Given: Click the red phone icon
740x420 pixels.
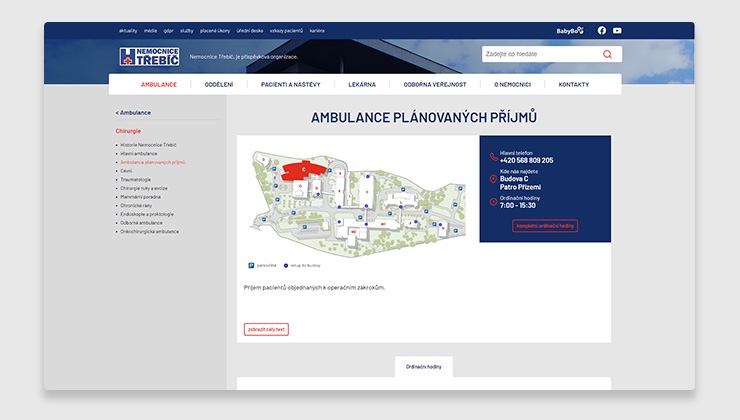Looking at the screenshot, I should click(494, 157).
